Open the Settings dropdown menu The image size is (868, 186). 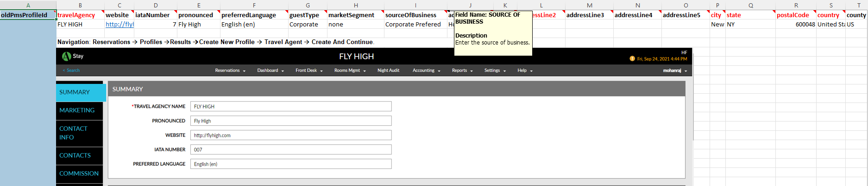click(x=495, y=71)
